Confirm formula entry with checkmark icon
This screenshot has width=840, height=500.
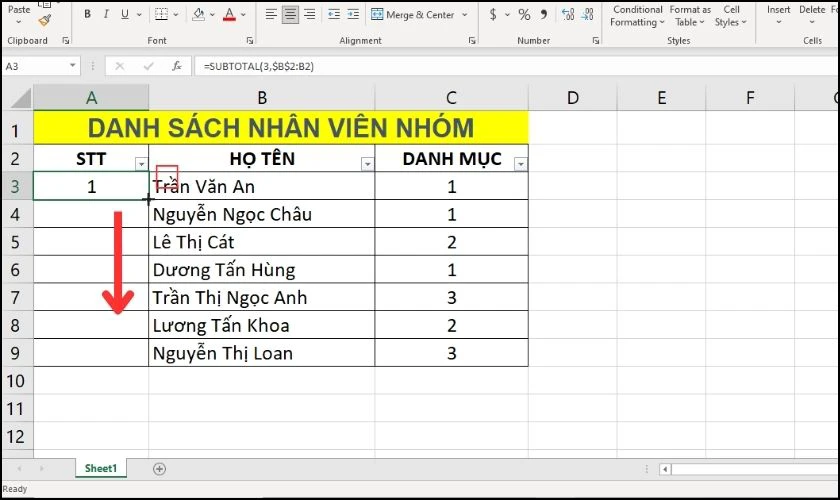(148, 66)
